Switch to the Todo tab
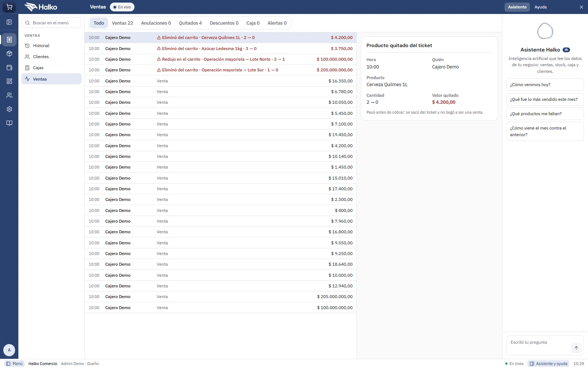Screen dimensions: 588x368 (99, 23)
